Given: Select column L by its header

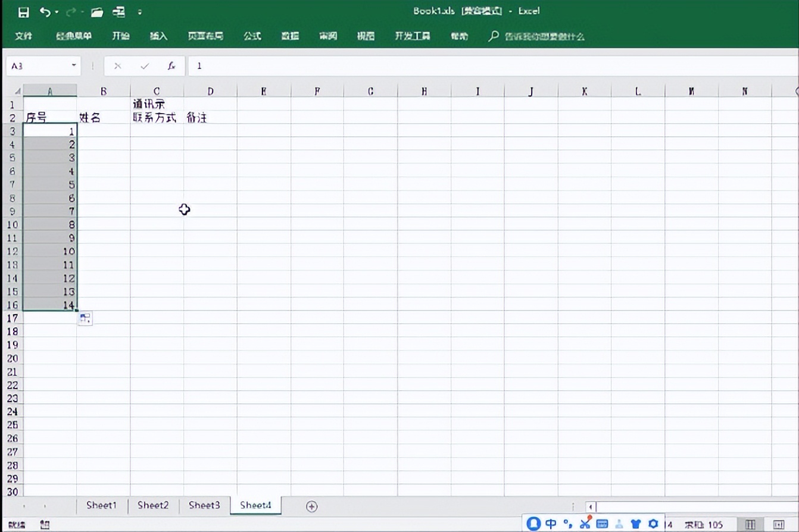Looking at the screenshot, I should tap(638, 91).
